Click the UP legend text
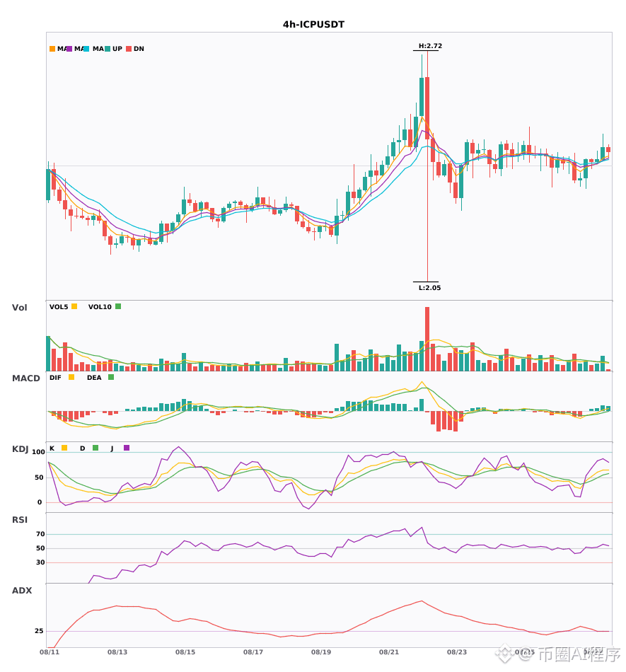The image size is (626, 672). (x=117, y=49)
